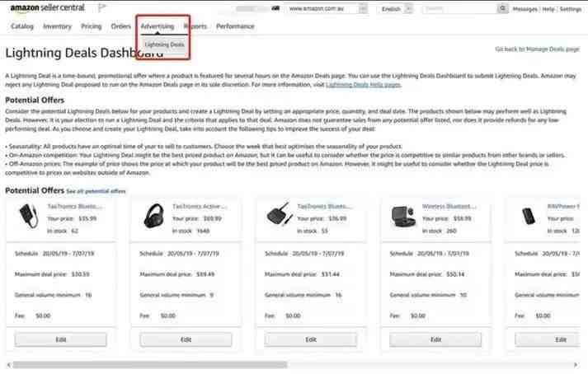Open the Lightning Deals Help pages link
588x374 pixels.
[363, 85]
